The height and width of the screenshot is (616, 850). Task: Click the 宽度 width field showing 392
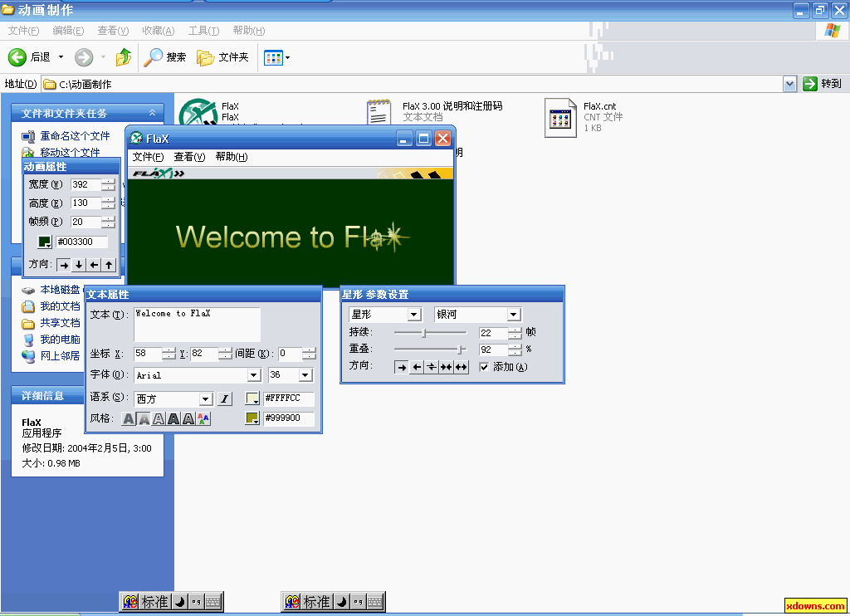point(85,185)
